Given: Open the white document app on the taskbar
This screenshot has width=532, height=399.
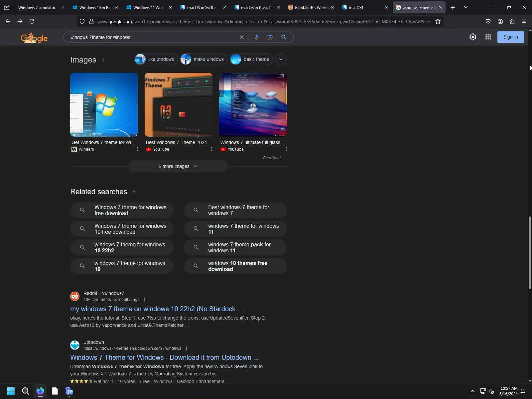Looking at the screenshot, I should 55,391.
